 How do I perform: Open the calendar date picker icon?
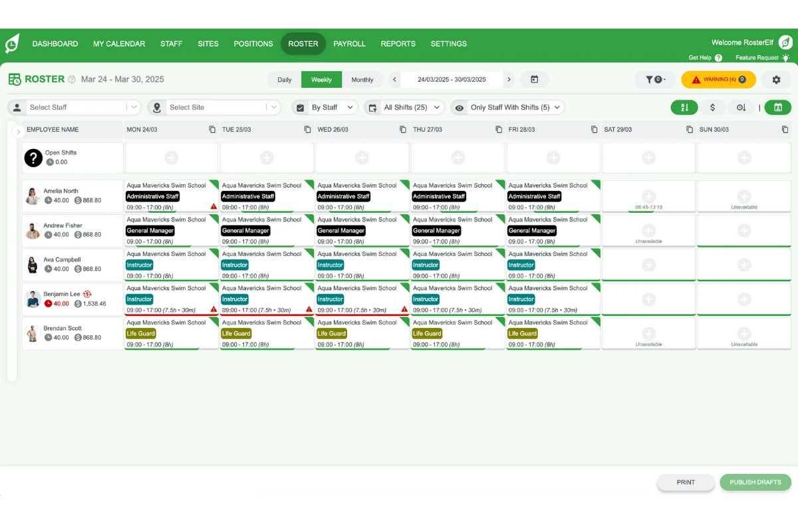[x=534, y=80]
